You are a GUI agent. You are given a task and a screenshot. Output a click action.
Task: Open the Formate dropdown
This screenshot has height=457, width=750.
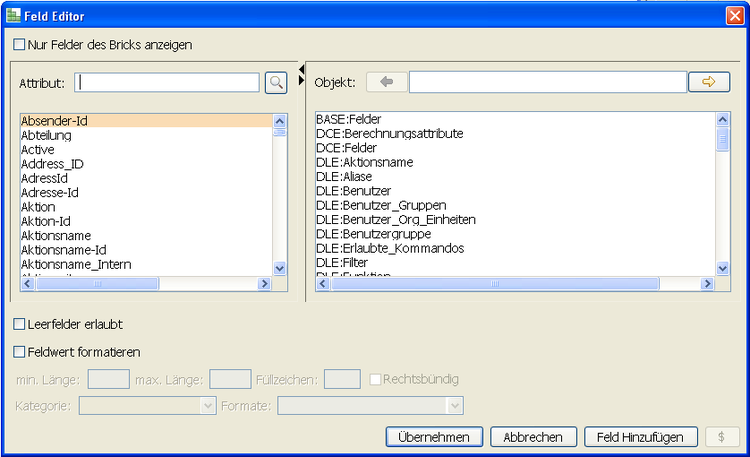(455, 405)
